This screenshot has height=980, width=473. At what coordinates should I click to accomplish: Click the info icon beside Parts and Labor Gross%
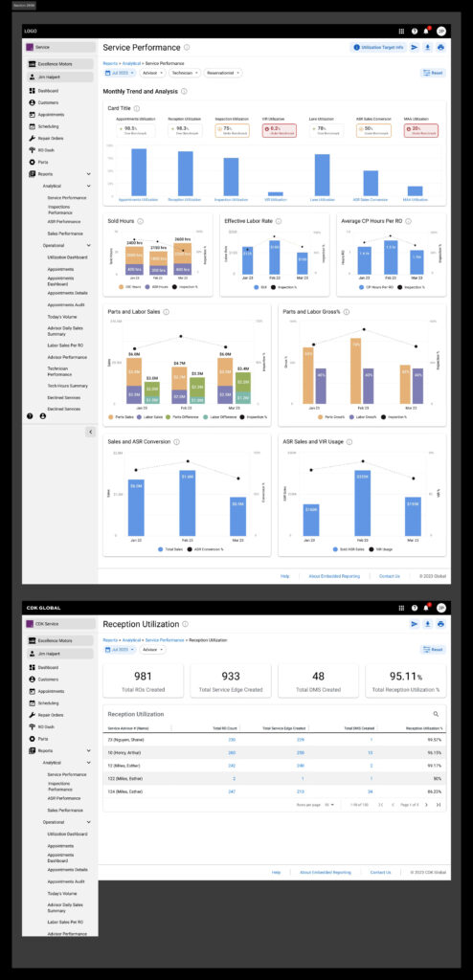click(347, 312)
